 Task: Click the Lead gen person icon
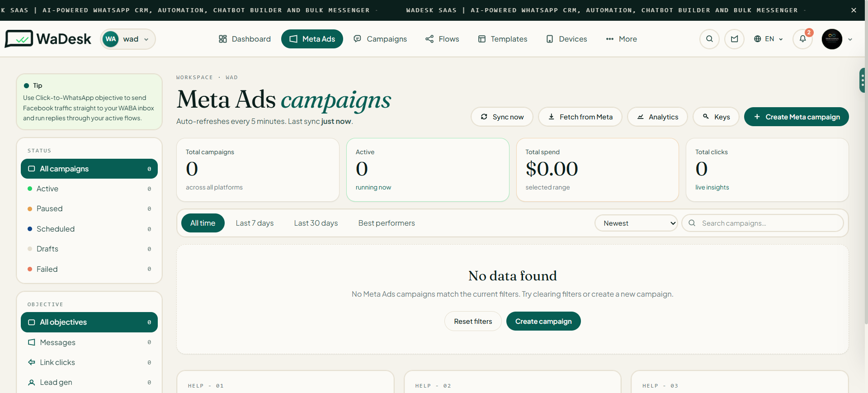(x=32, y=383)
